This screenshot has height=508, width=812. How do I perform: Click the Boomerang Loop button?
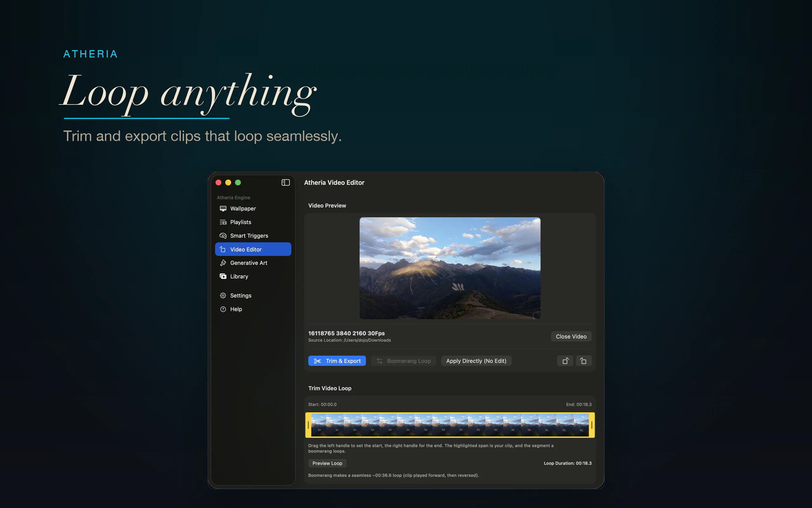click(403, 361)
